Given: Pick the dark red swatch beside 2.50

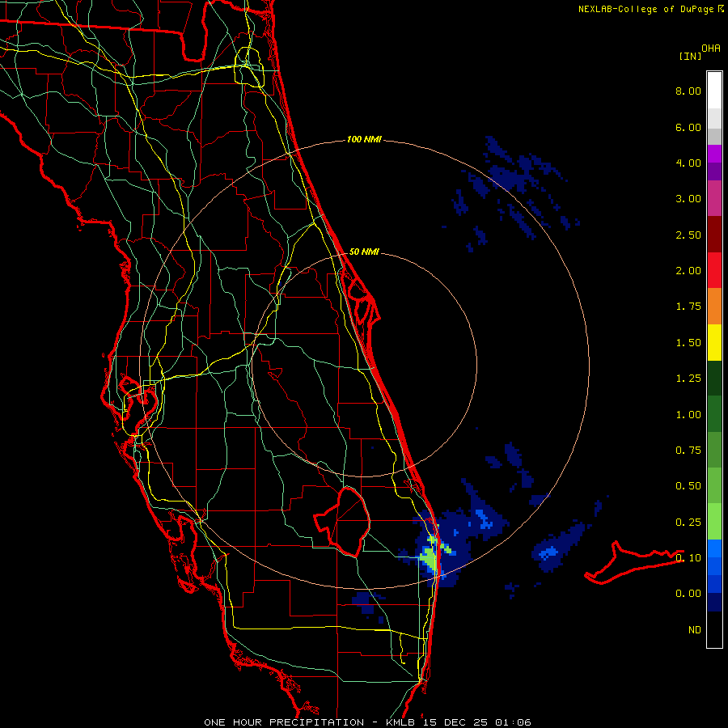Looking at the screenshot, I should click(x=714, y=235).
